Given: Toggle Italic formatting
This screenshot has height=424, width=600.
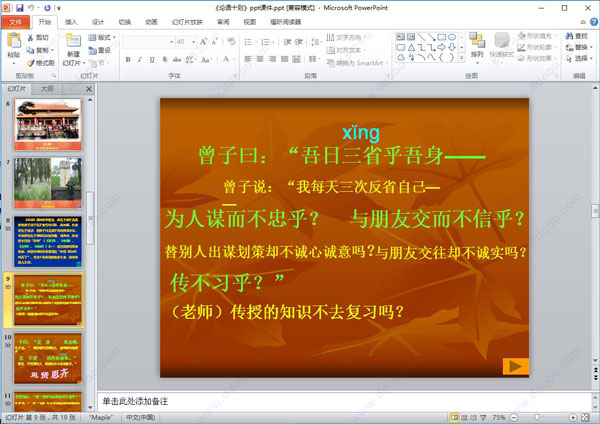Looking at the screenshot, I should click(140, 59).
